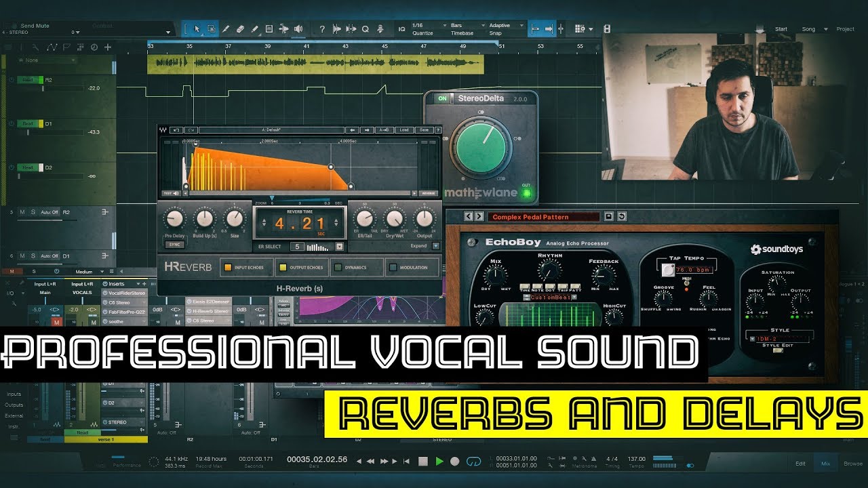Viewport: 868px width, 488px height.
Task: Go to previous H-Reverb preset arrow
Action: (353, 129)
